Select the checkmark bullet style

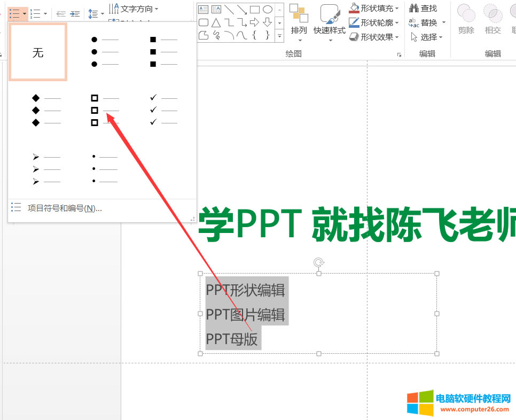(x=163, y=110)
